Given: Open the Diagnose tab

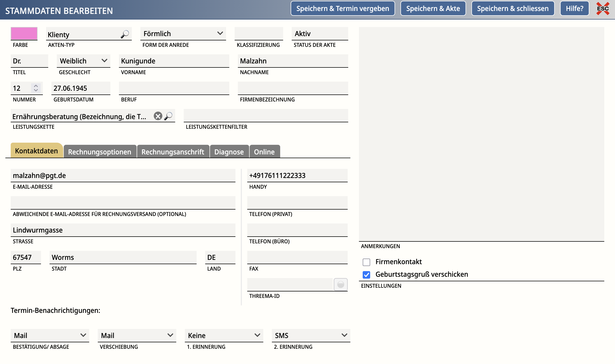Looking at the screenshot, I should 229,152.
